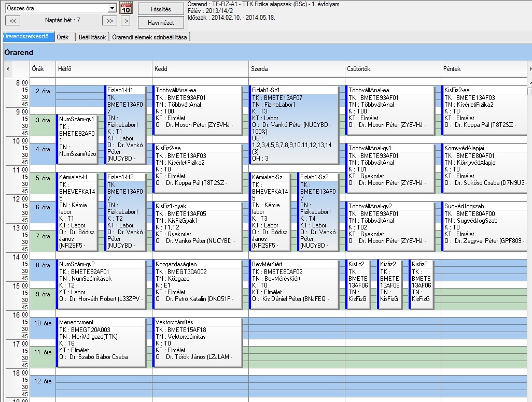This screenshot has width=532, height=402.
Task: Click the 2. óra row label
Action: pos(43,96)
